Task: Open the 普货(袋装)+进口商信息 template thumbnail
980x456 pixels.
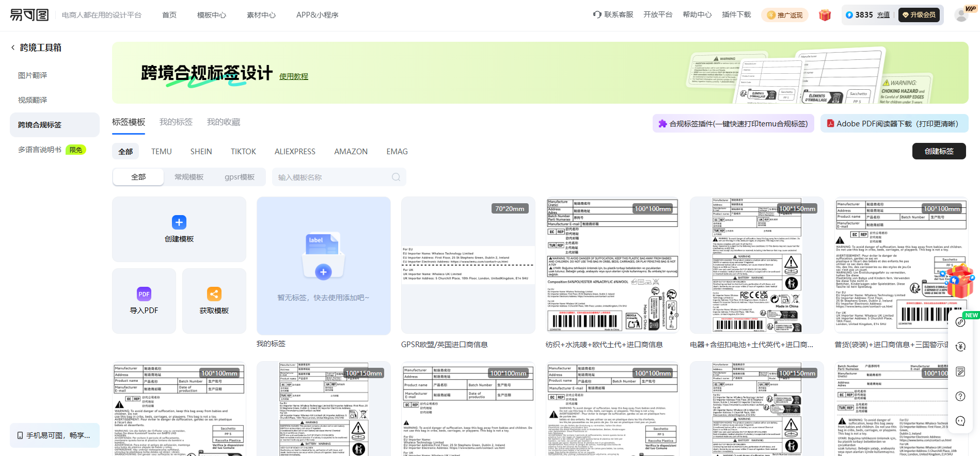Action: (902, 265)
